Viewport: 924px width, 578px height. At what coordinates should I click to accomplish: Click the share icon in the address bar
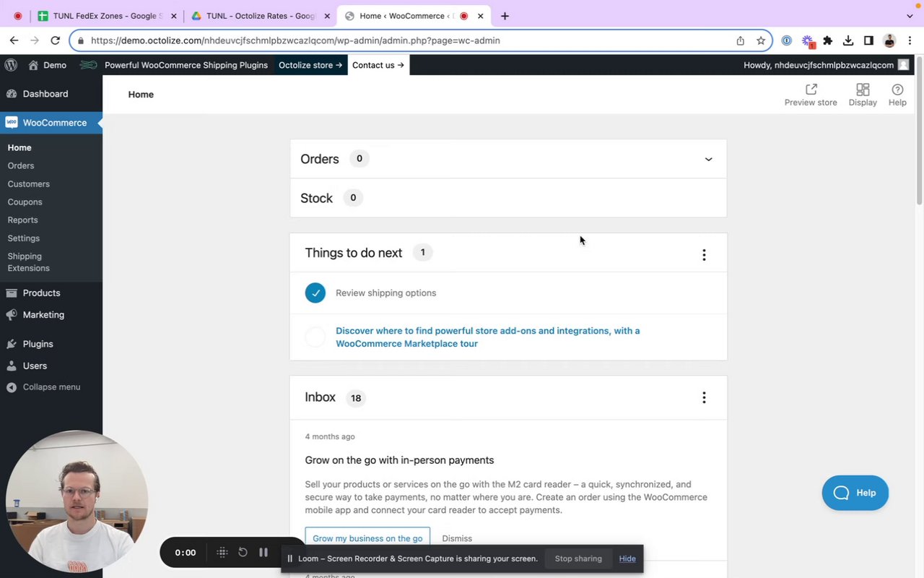pyautogui.click(x=740, y=40)
